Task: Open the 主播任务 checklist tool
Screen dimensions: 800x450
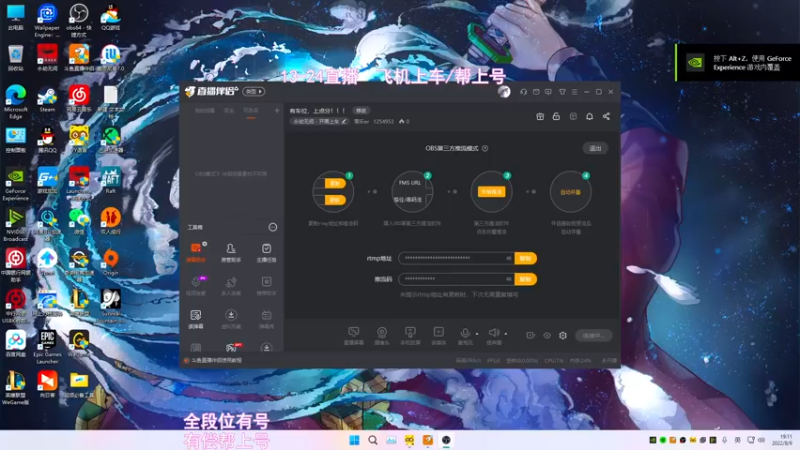Action: tap(266, 252)
